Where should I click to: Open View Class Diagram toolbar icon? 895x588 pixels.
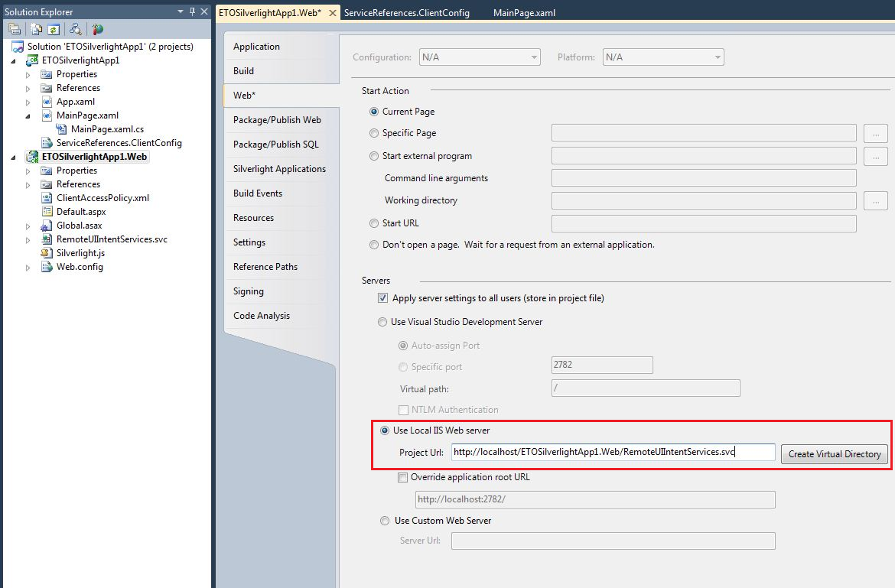[x=75, y=29]
